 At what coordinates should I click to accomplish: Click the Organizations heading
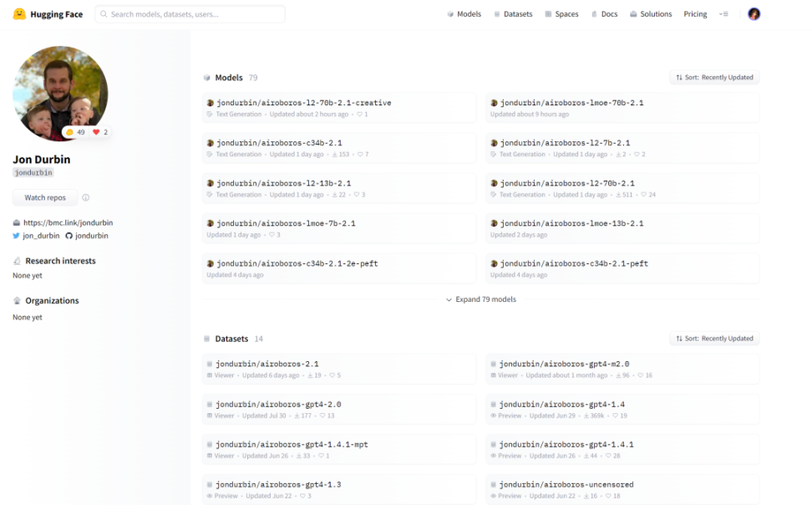[53, 301]
